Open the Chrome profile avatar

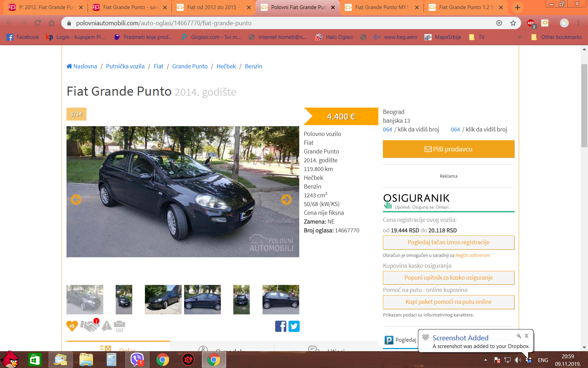564,23
